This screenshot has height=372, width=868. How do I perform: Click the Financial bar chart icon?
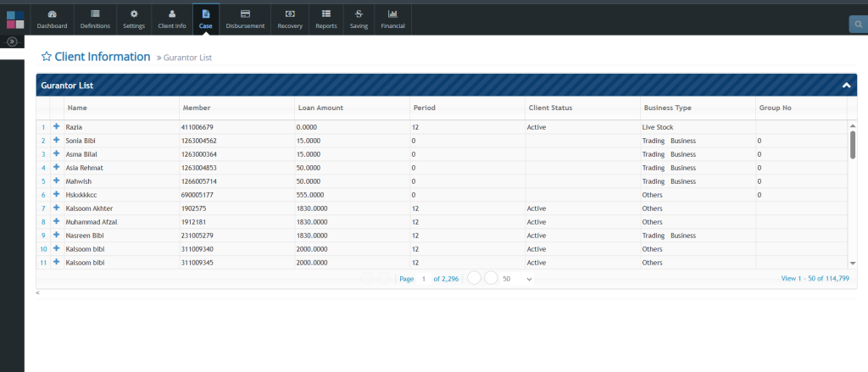pyautogui.click(x=392, y=14)
